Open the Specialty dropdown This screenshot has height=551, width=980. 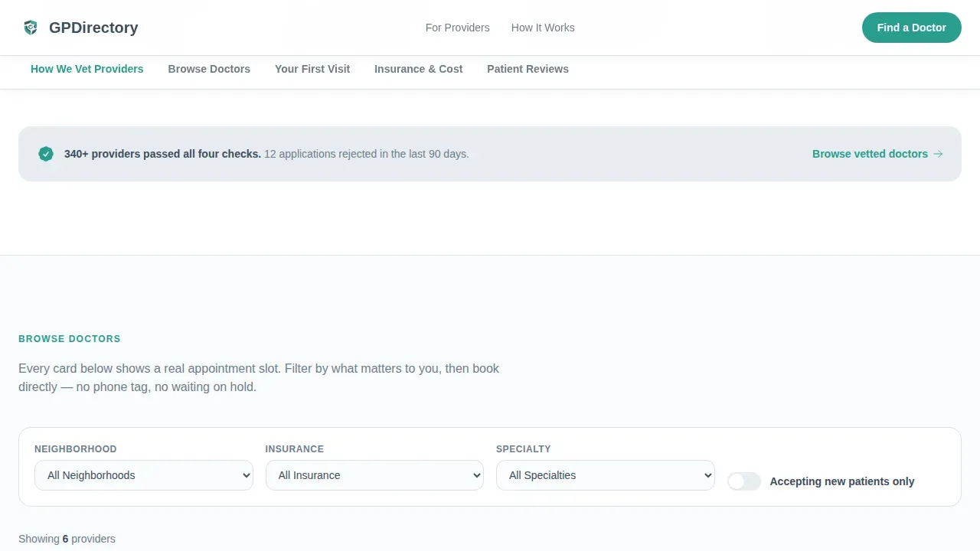tap(606, 475)
